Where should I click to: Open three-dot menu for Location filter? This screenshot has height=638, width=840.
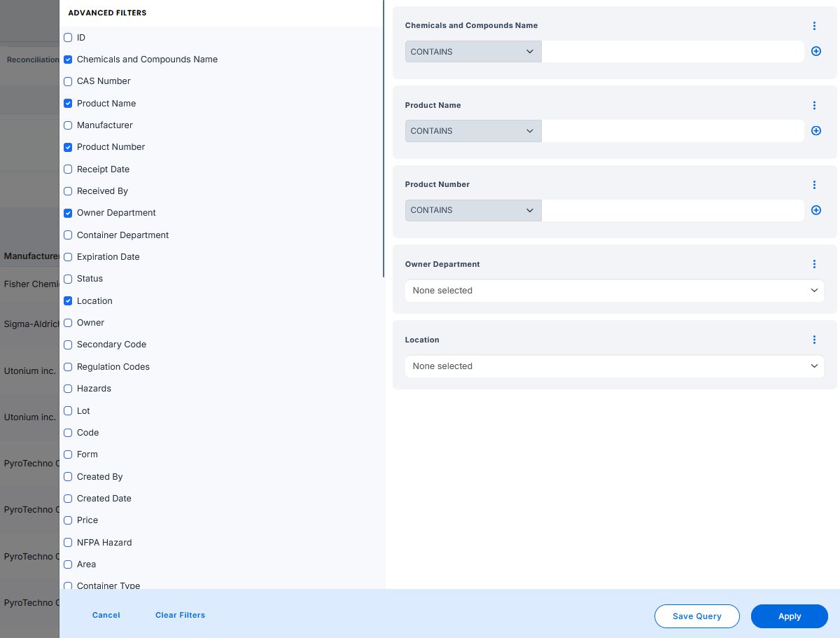click(x=814, y=340)
